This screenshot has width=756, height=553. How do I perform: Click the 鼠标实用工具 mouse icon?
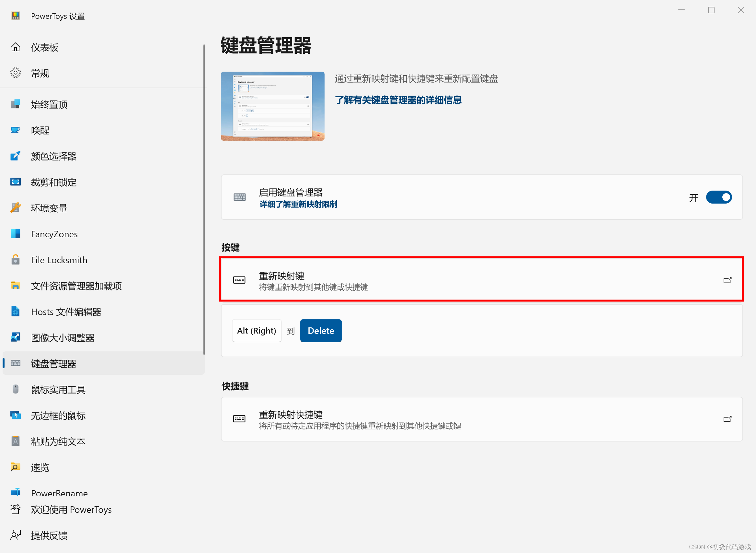(16, 389)
